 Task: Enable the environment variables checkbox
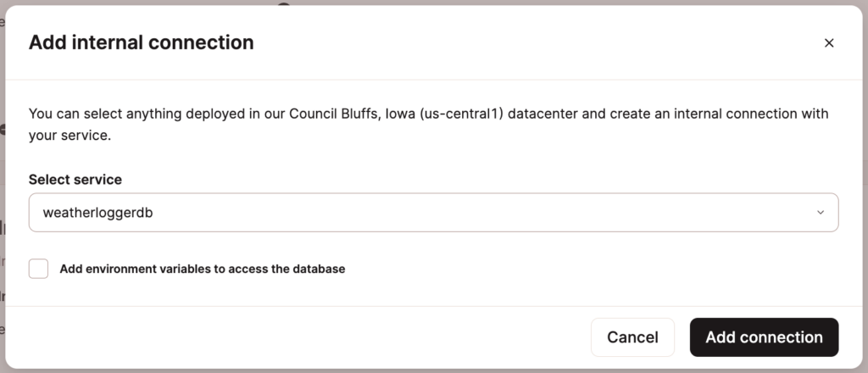click(x=38, y=269)
